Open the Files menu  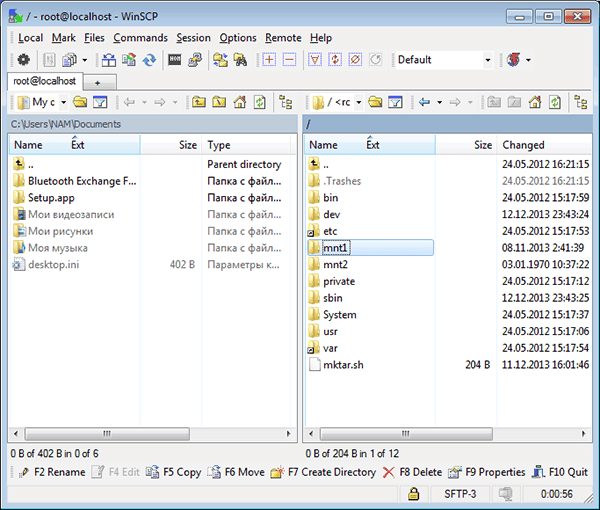[94, 38]
